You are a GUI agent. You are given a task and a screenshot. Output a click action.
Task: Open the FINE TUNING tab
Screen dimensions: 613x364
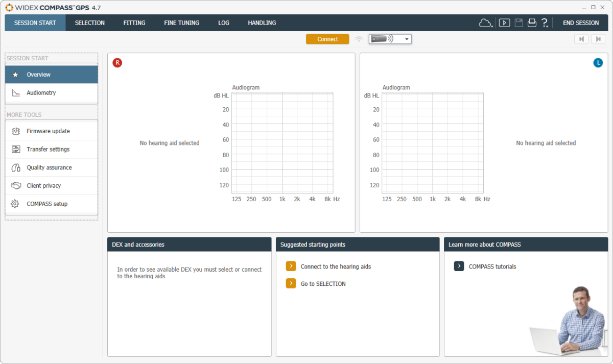click(181, 23)
